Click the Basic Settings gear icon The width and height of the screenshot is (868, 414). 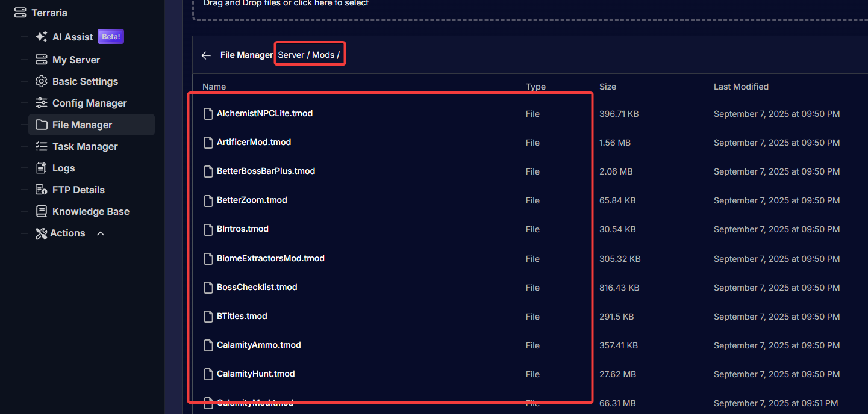click(x=41, y=81)
